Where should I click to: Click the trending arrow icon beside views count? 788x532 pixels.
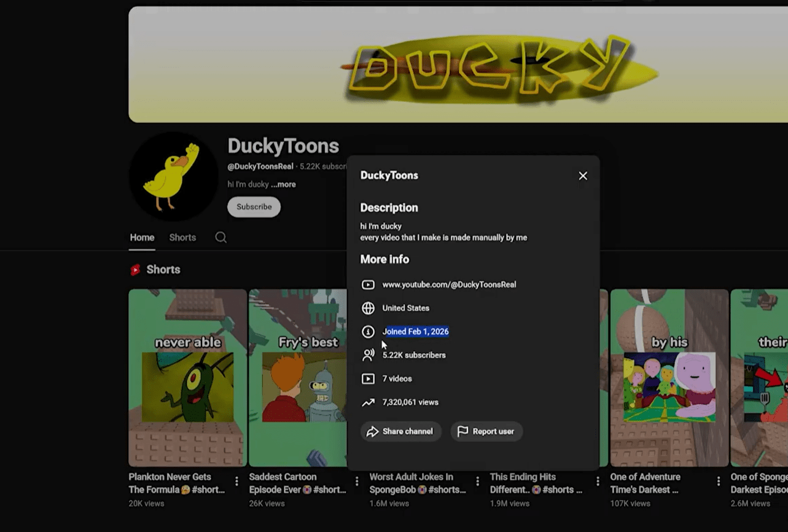[x=368, y=402]
